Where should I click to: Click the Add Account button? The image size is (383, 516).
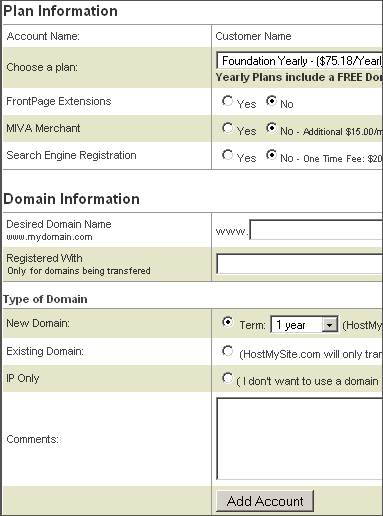point(265,501)
